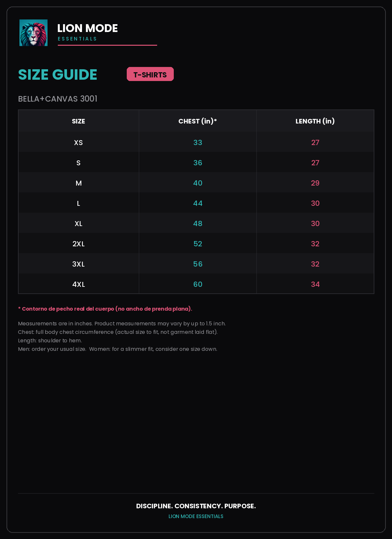
Task: Select the 3XL size cell
Action: click(x=78, y=264)
